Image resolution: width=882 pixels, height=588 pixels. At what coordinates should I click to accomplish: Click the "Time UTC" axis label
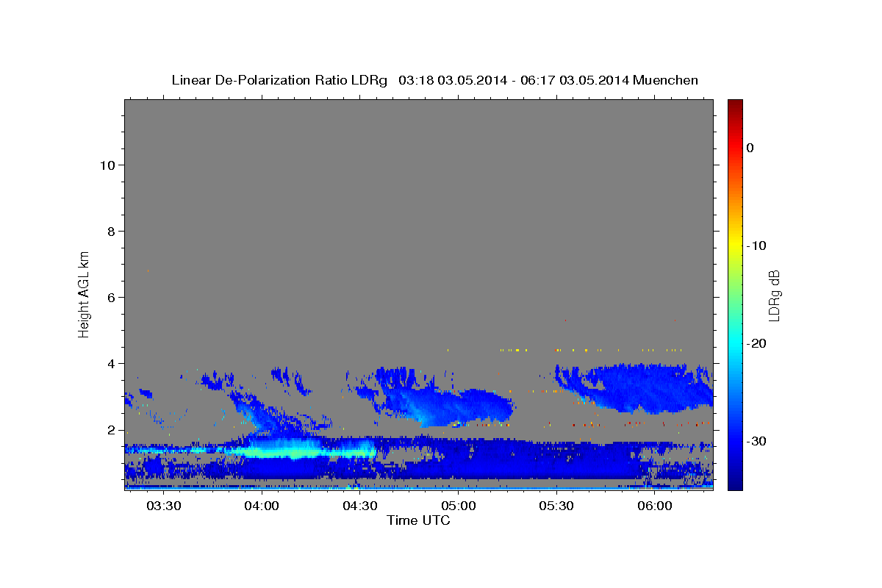pos(418,520)
